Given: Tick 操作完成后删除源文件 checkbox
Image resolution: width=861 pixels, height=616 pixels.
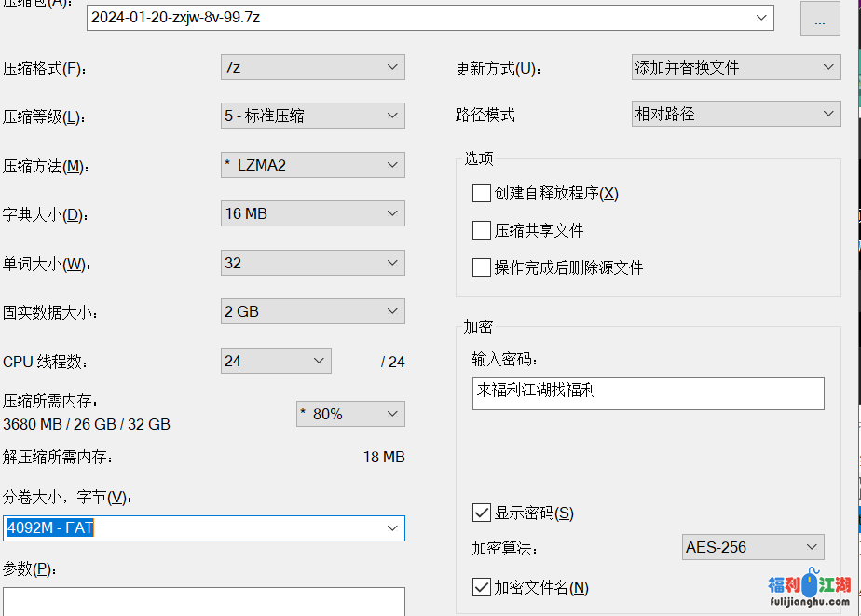Looking at the screenshot, I should [x=482, y=267].
